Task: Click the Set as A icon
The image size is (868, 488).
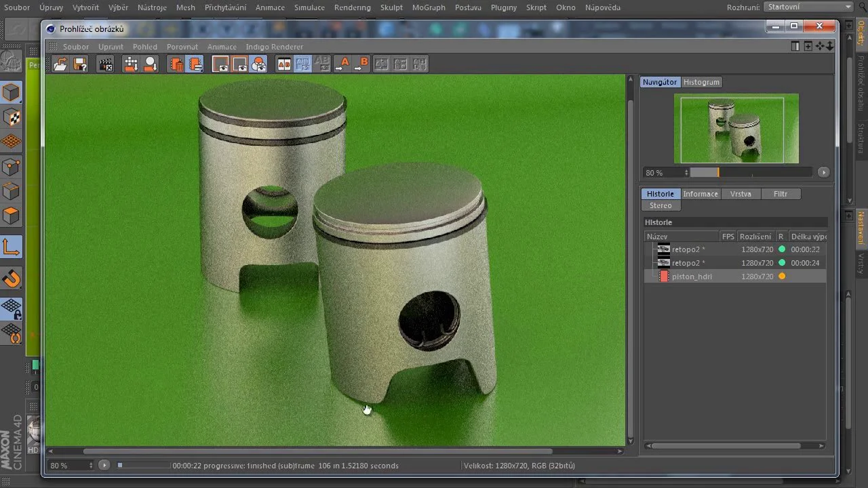Action: [x=342, y=64]
